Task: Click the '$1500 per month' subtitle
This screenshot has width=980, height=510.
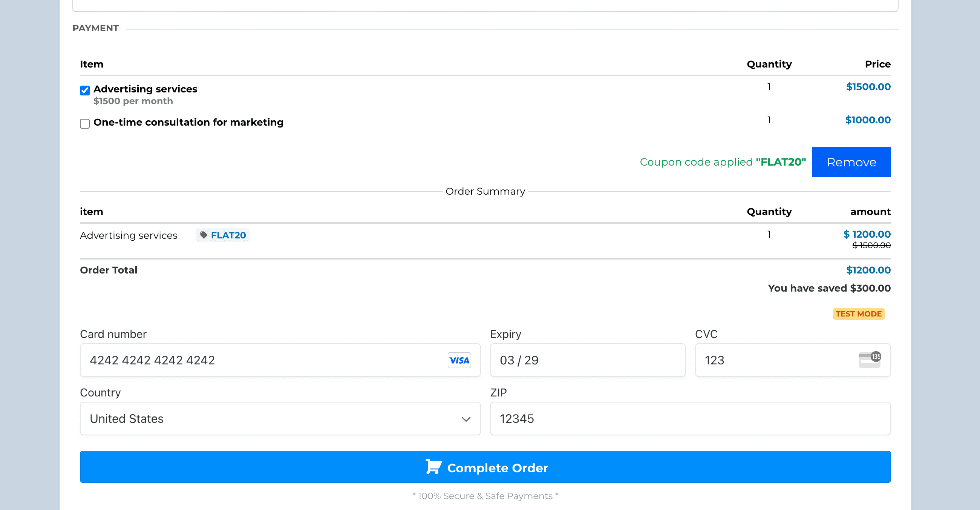Action: click(x=133, y=101)
